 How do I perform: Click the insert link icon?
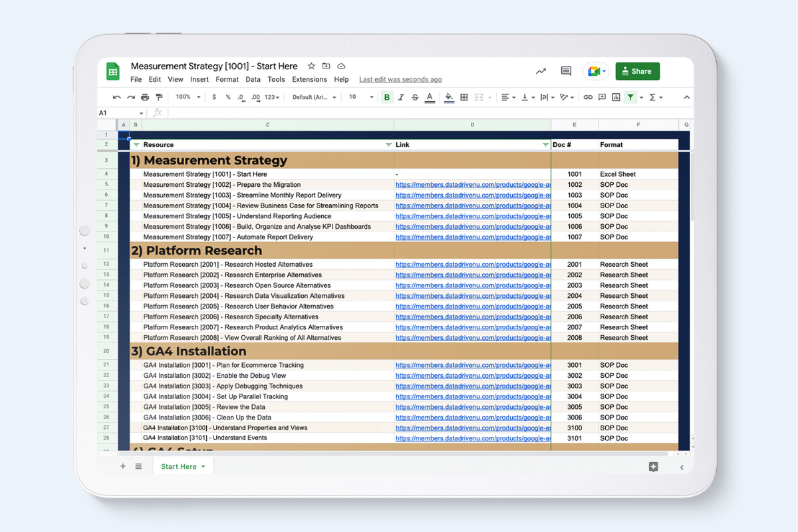[588, 97]
